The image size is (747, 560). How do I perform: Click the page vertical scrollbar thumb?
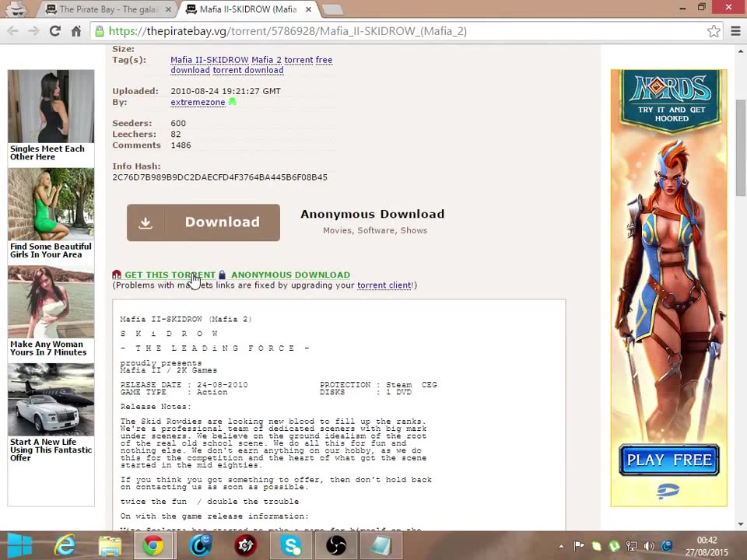click(740, 148)
